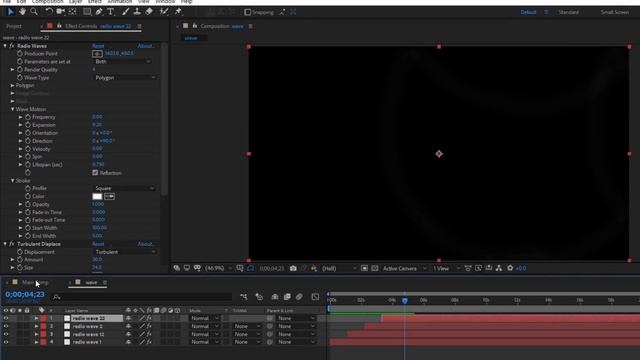640x360 pixels.
Task: Select the Pan Behind anchor point tool
Action: pos(73,12)
